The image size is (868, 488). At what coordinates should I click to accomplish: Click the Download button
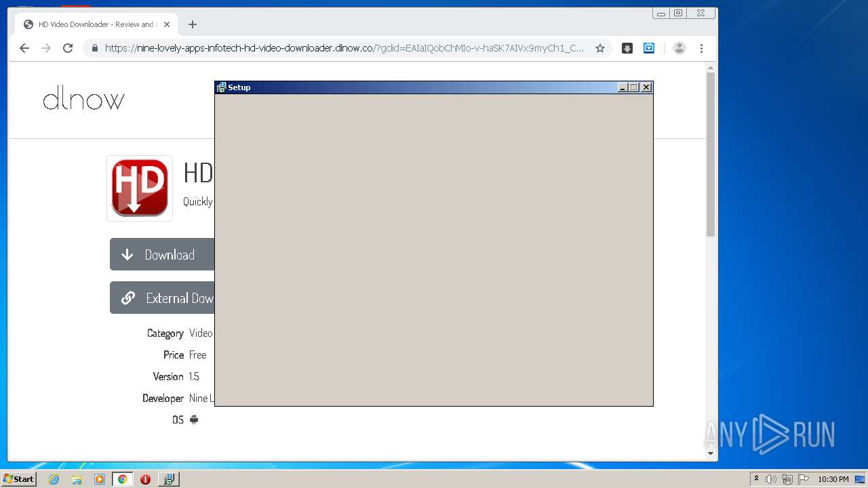162,254
